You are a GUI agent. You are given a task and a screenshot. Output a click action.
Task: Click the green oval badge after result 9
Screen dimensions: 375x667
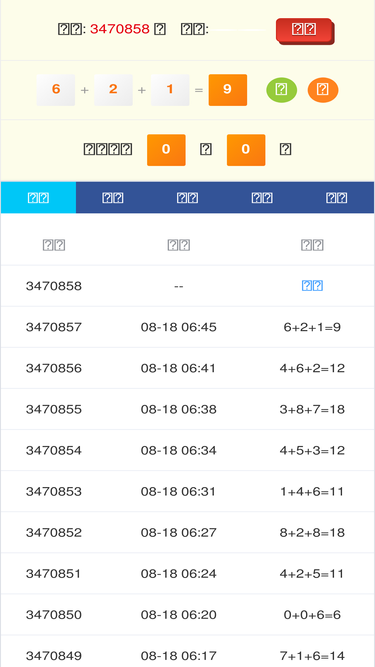(x=281, y=90)
